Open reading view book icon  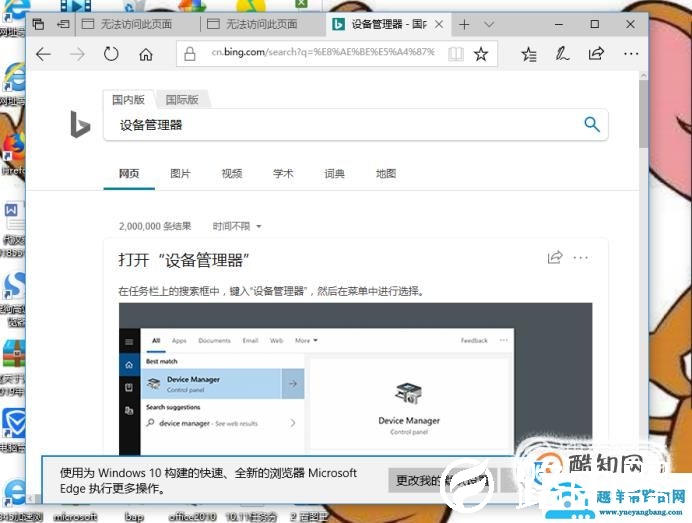455,54
